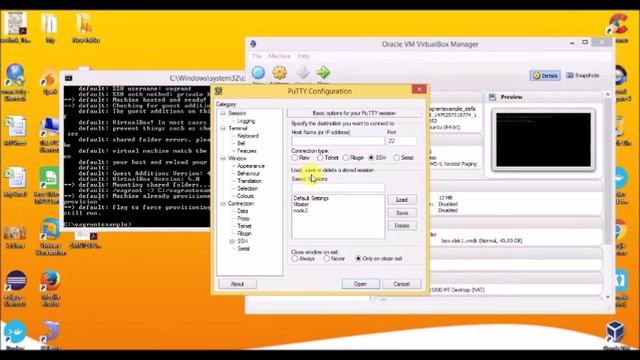
Task: Select the Telnet connection type
Action: (320, 158)
